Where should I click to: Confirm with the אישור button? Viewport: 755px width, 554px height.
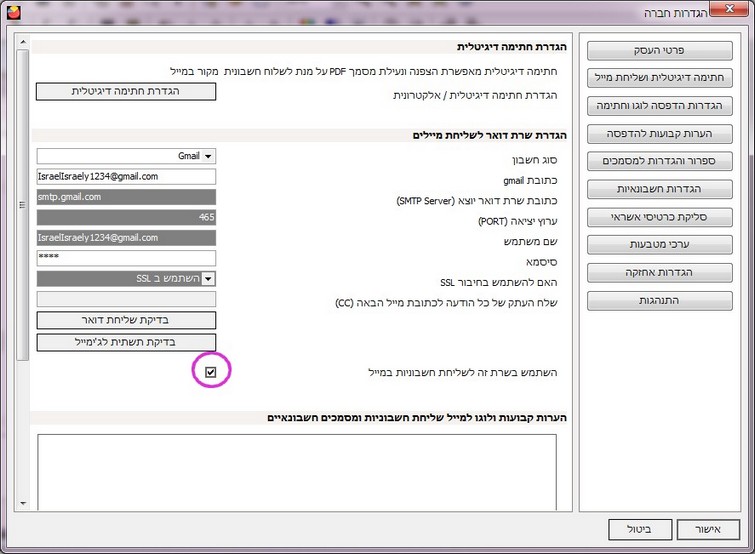pyautogui.click(x=708, y=529)
